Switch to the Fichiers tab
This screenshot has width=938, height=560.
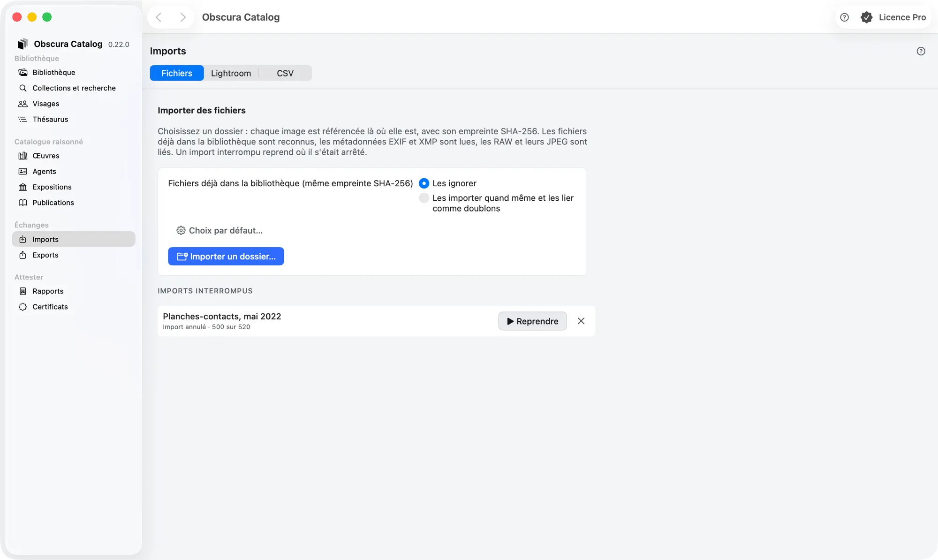(x=177, y=73)
